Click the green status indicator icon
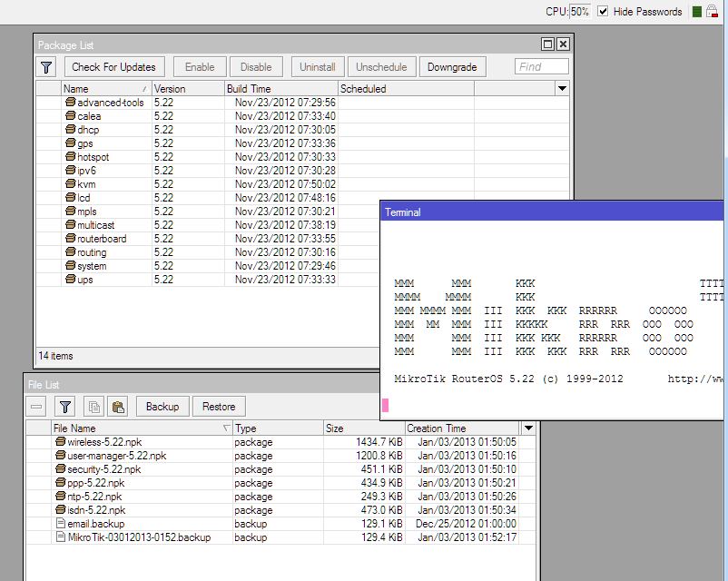Screen dimensions: 728x581 [696, 12]
